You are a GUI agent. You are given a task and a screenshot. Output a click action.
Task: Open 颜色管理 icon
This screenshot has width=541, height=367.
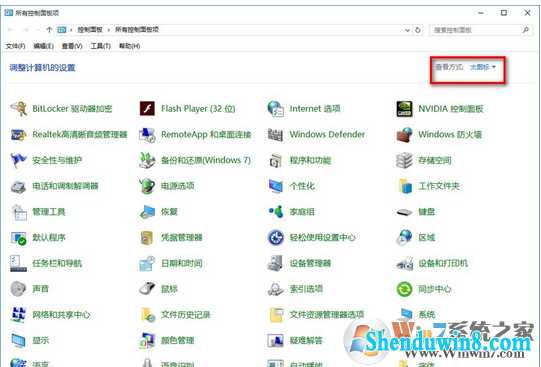147,340
